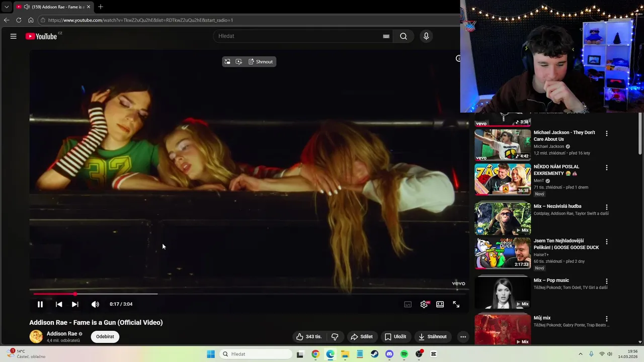Open Steam from the taskbar
Viewport: 644px width, 362px height.
374,354
